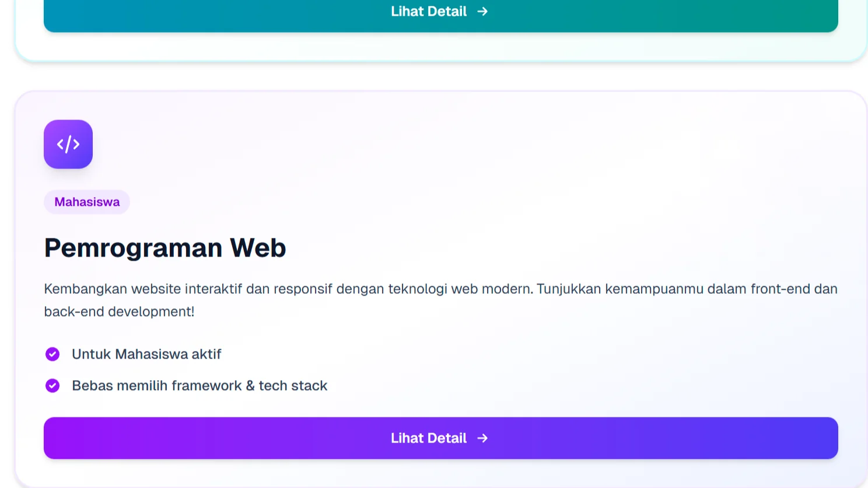The image size is (868, 488).
Task: Click the purple code brackets icon
Action: click(68, 144)
